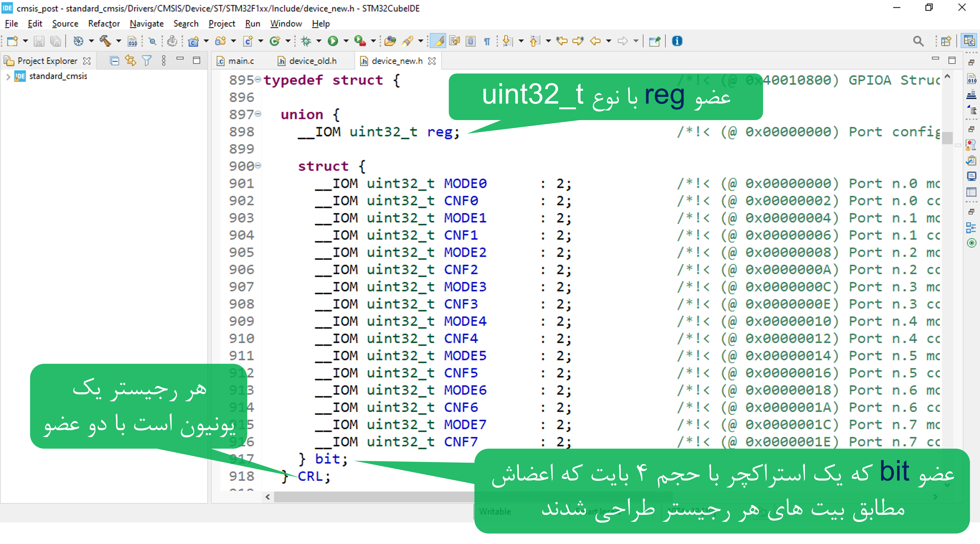Maximize the editor area
This screenshot has height=544, width=980.
[952, 60]
